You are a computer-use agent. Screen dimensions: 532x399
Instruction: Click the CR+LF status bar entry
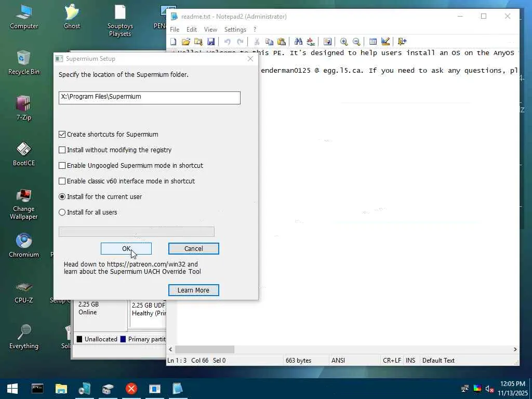[392, 361]
